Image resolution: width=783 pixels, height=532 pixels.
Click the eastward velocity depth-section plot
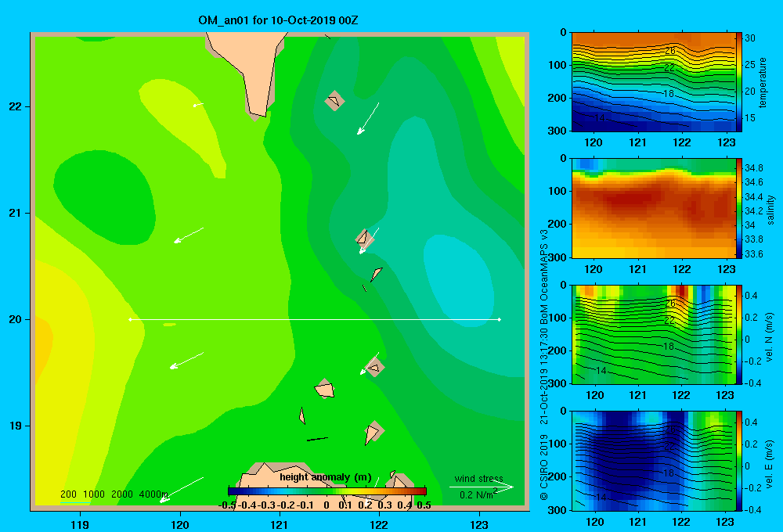tap(653, 461)
